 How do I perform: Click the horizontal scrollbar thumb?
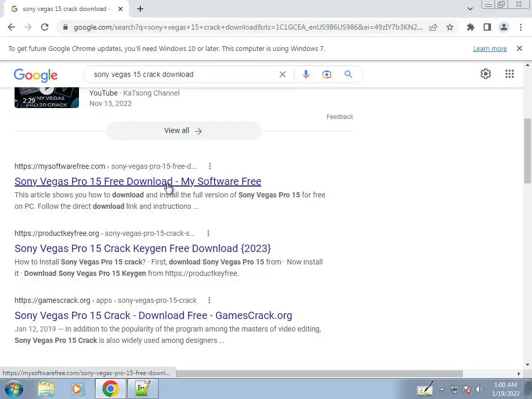point(319,374)
